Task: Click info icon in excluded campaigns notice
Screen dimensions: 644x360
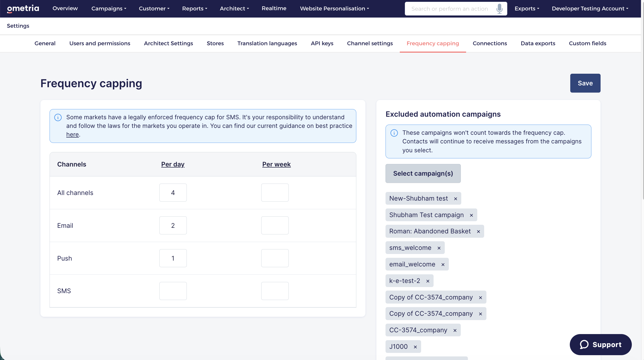Action: pyautogui.click(x=394, y=133)
